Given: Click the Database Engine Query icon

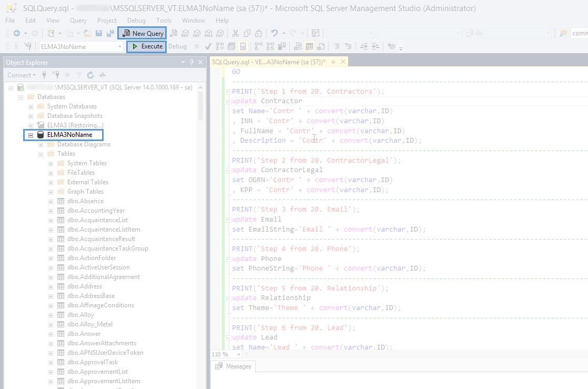Looking at the screenshot, I should coord(174,33).
